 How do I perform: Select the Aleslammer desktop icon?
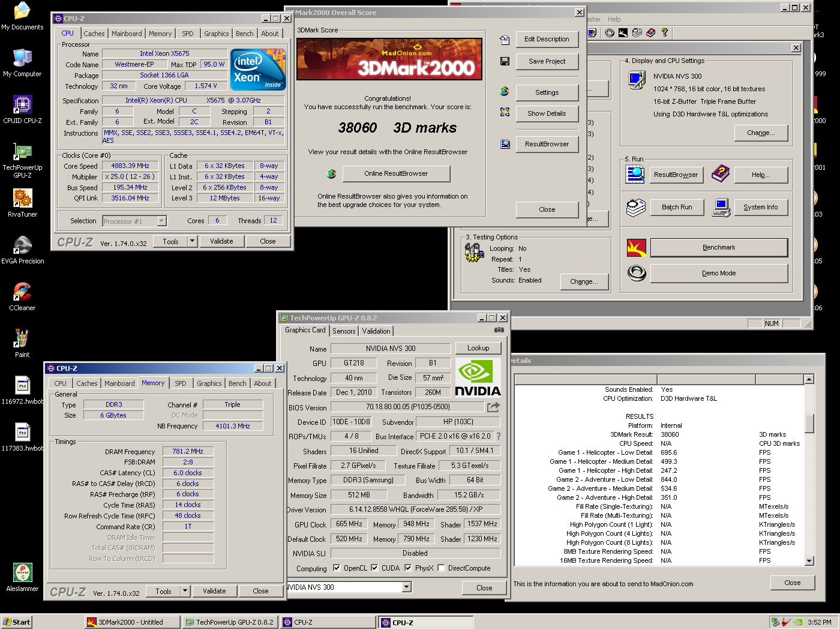point(22,577)
